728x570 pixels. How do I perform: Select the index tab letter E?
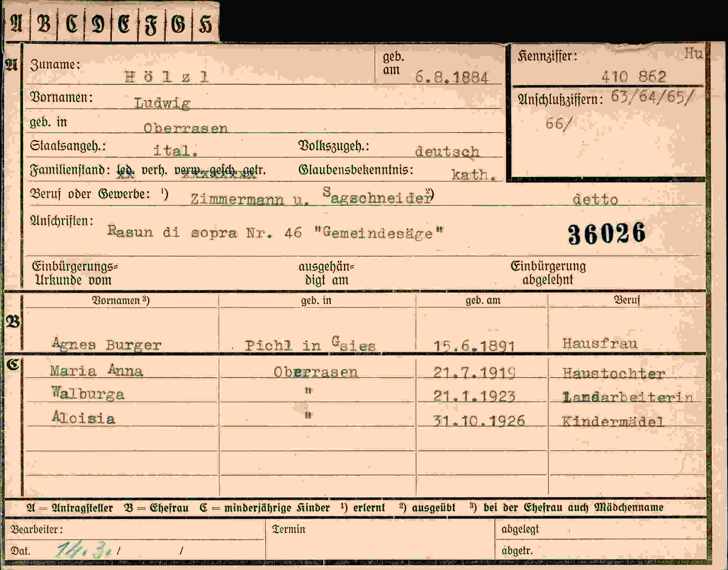point(124,25)
